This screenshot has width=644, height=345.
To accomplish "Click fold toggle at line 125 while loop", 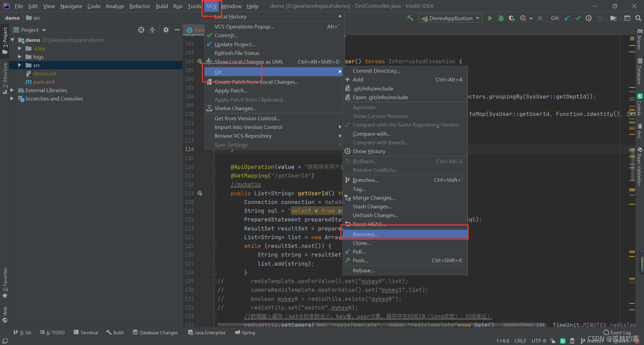I will pyautogui.click(x=214, y=246).
